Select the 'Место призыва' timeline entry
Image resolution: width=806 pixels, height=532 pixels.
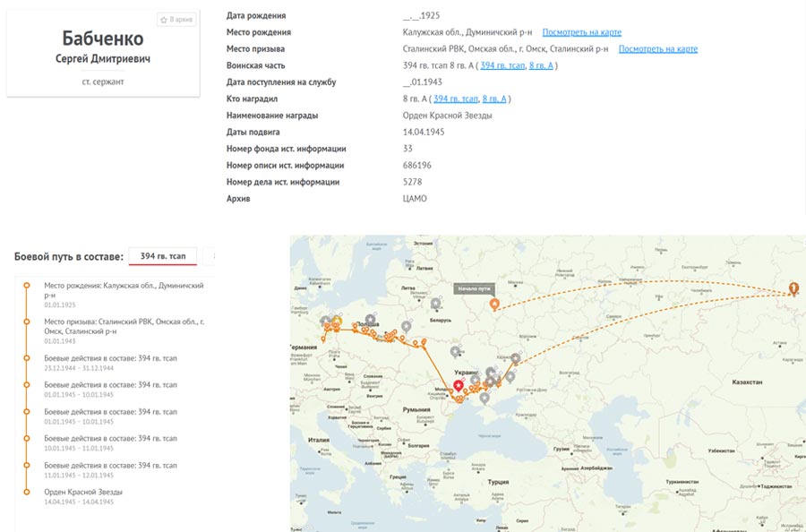[x=124, y=324]
